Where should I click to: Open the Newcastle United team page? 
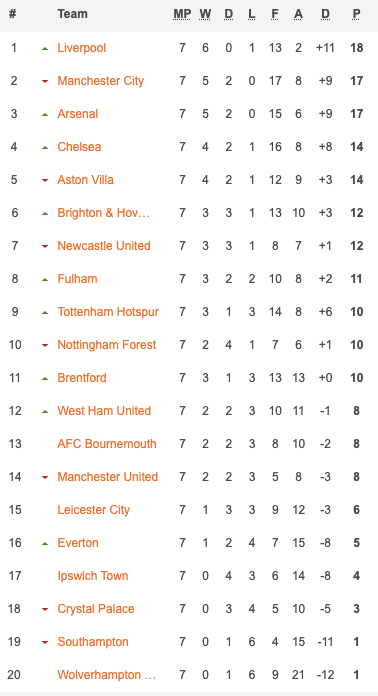pyautogui.click(x=104, y=246)
